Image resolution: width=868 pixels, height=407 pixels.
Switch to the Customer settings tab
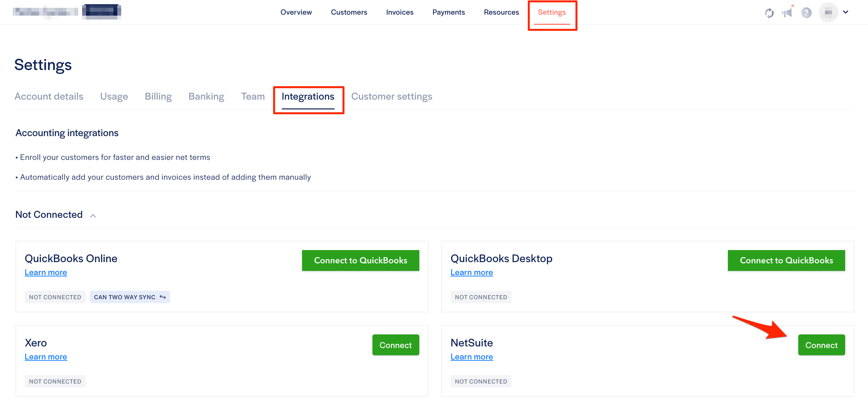click(x=392, y=96)
